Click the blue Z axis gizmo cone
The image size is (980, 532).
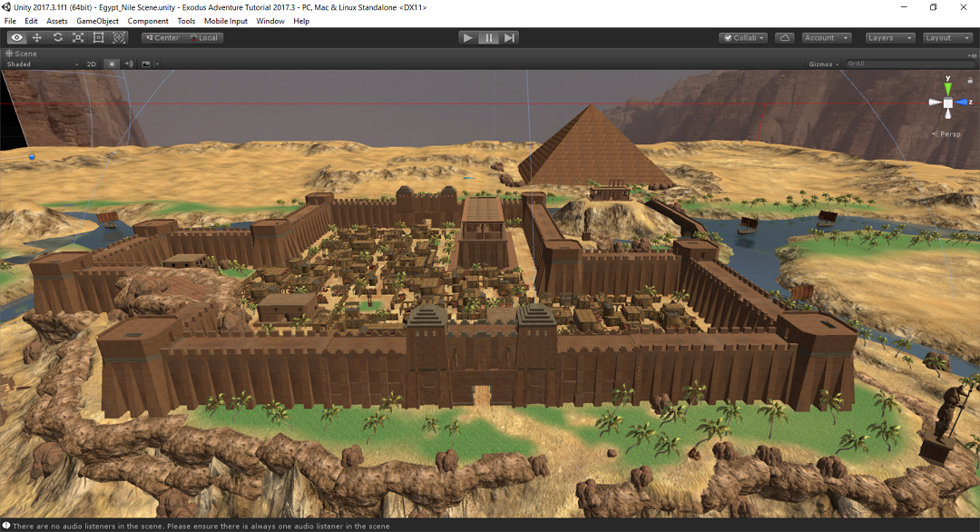tap(962, 103)
